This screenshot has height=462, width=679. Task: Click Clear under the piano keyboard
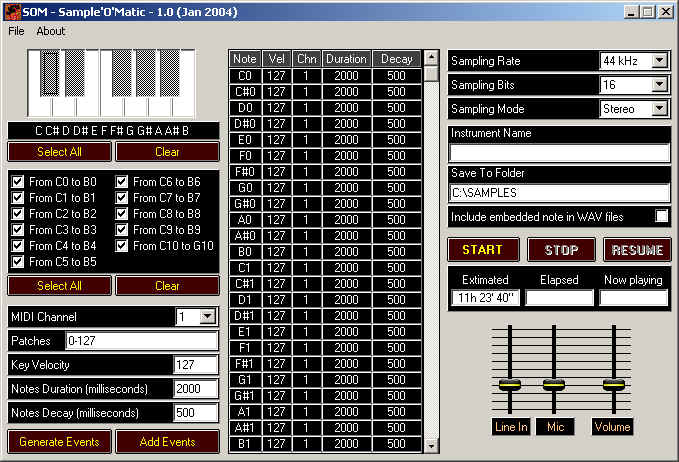click(167, 152)
